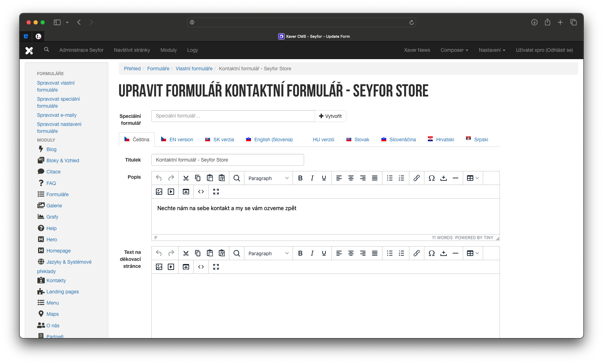This screenshot has height=364, width=603.
Task: Insert image in the Popis editor
Action: (x=159, y=192)
